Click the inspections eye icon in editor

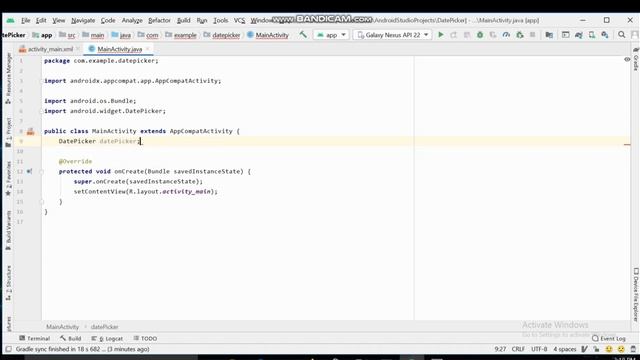click(x=627, y=60)
